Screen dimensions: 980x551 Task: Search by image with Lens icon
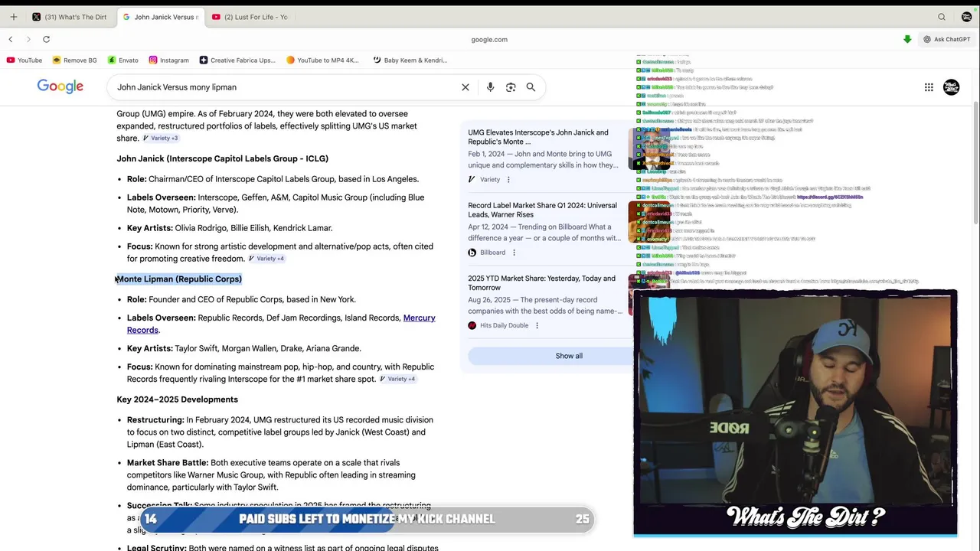point(511,87)
